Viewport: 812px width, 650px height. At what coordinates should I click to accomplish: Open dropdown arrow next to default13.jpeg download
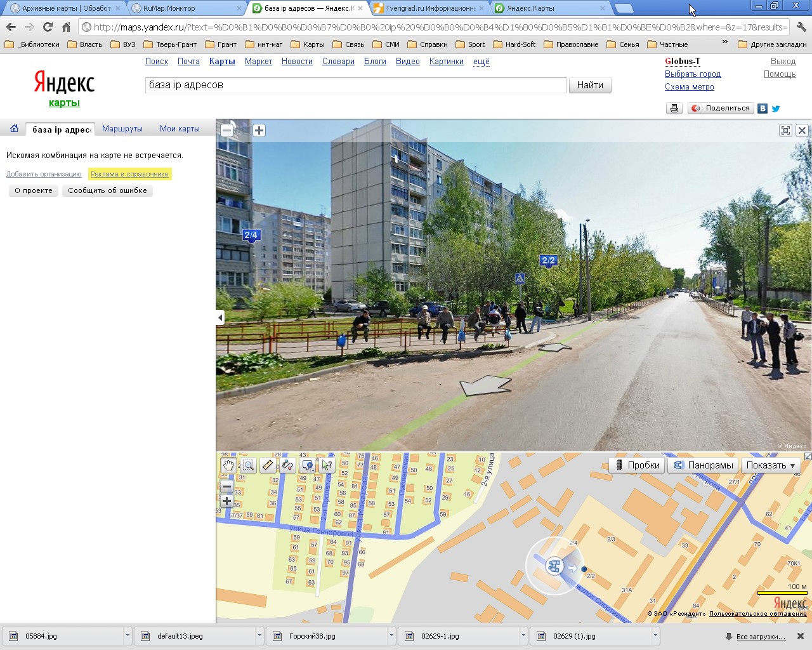[x=259, y=635]
